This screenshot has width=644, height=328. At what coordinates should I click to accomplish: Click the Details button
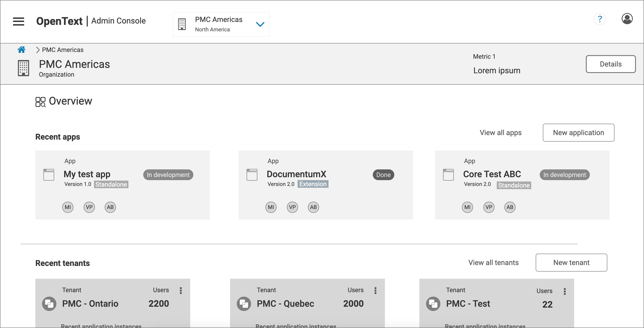click(x=611, y=64)
